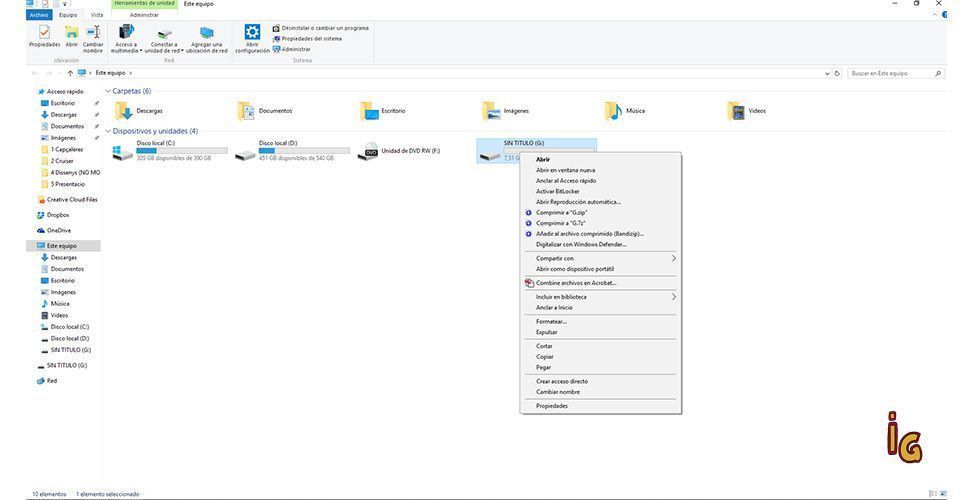
Task: Open the Herramientas de unidad Administrar tab
Action: pyautogui.click(x=144, y=14)
